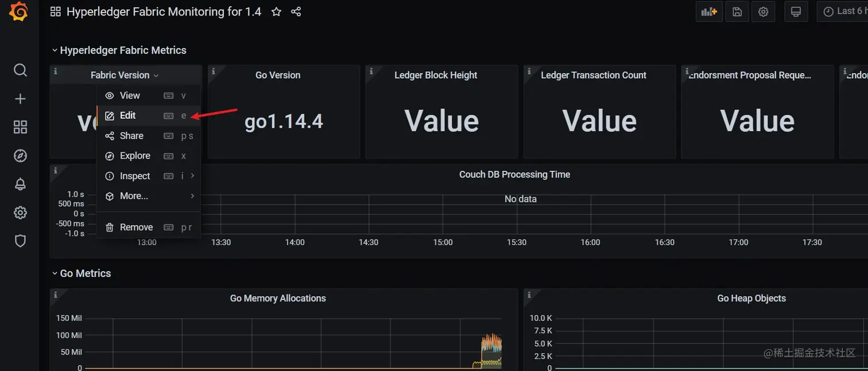Open Dashboards icon in the sidebar
This screenshot has height=371, width=868.
coord(20,127)
